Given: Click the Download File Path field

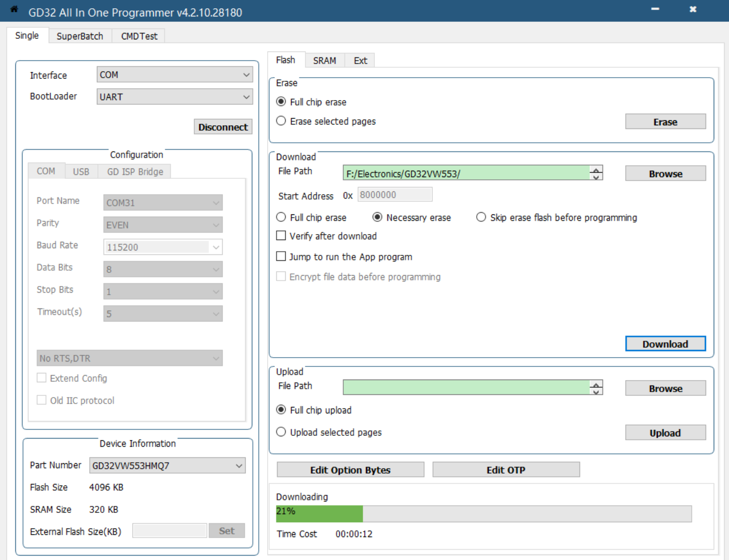Looking at the screenshot, I should 466,173.
